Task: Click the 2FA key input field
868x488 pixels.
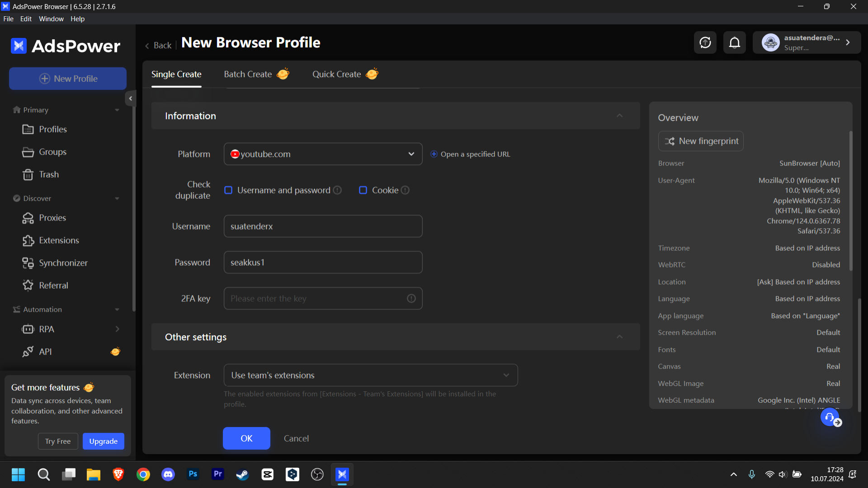Action: [323, 298]
